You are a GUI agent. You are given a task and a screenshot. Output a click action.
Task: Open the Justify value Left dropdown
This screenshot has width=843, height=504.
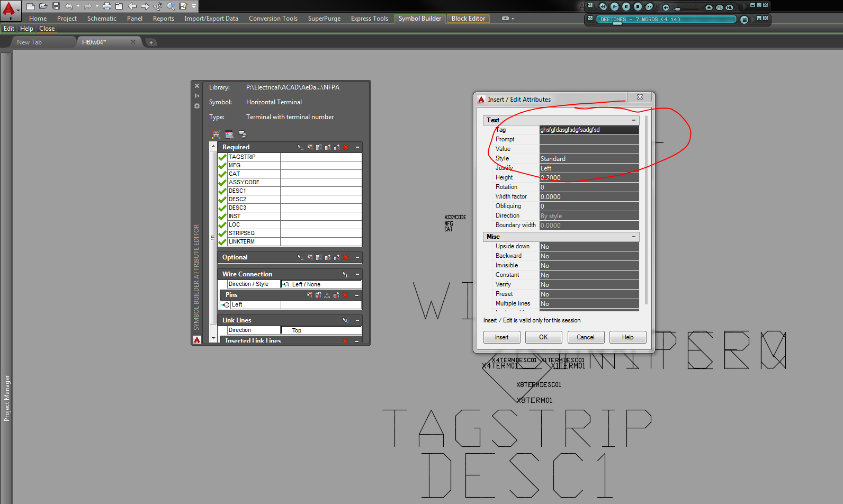click(x=589, y=168)
